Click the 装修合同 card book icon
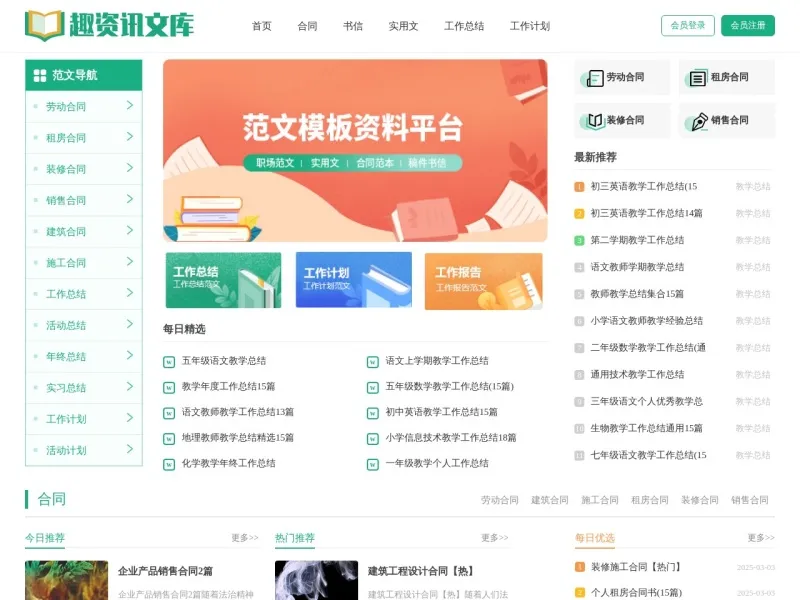800x600 pixels. pos(594,121)
